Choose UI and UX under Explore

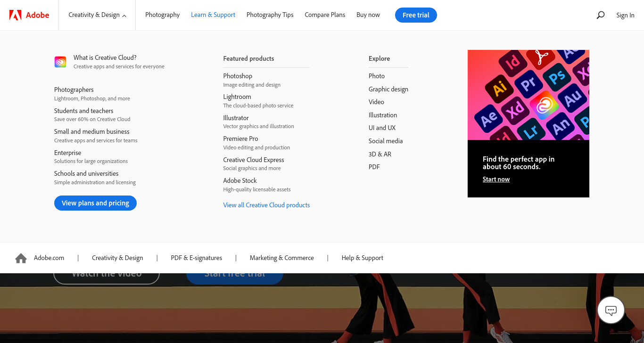[x=382, y=128]
